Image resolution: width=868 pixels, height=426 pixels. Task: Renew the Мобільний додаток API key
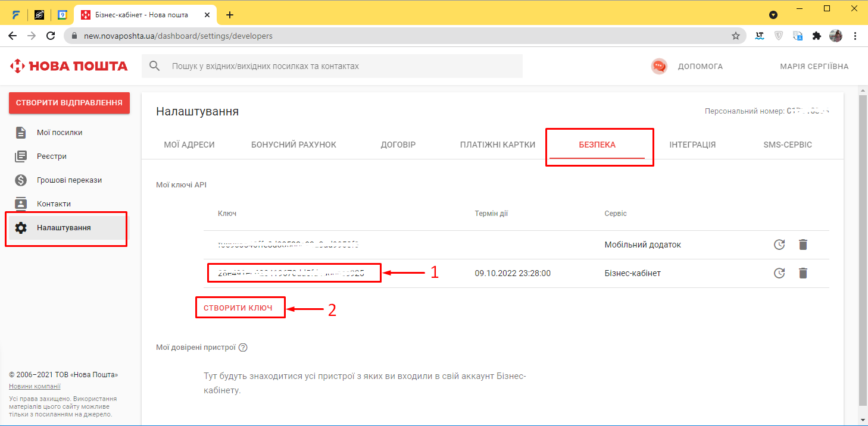779,245
